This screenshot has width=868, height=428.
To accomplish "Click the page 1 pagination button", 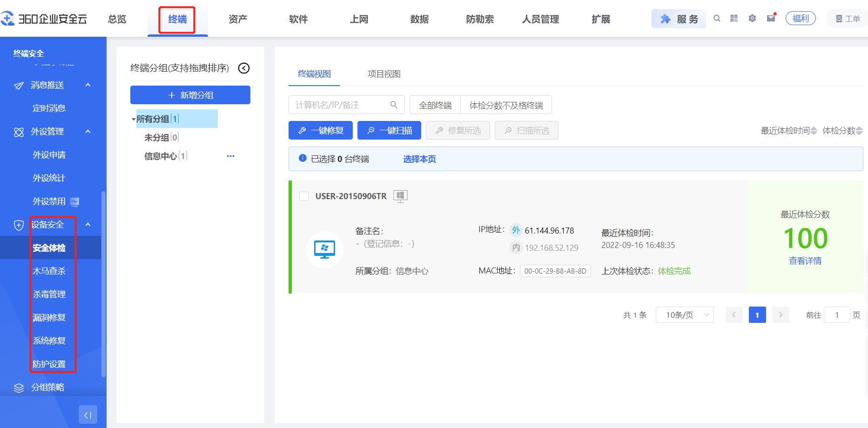I will coord(757,315).
